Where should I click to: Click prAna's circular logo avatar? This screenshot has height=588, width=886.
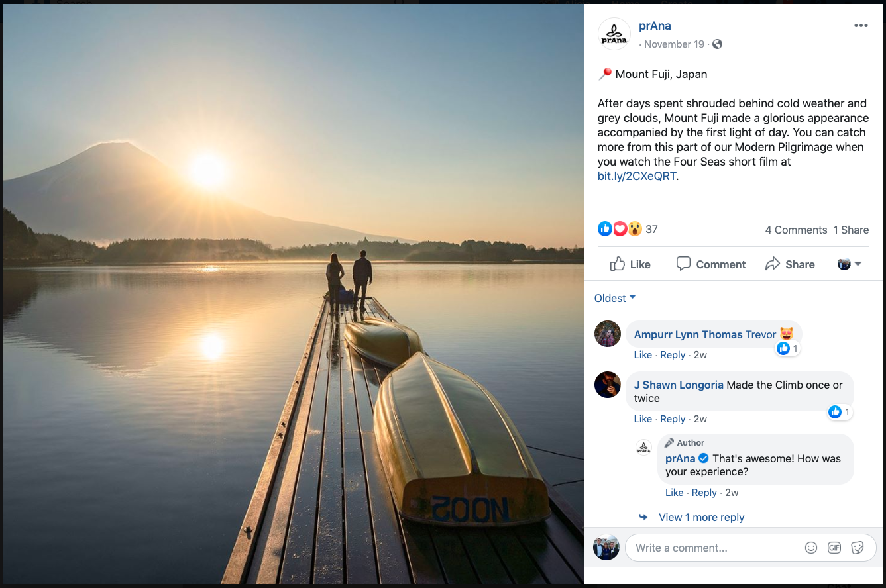click(x=614, y=33)
